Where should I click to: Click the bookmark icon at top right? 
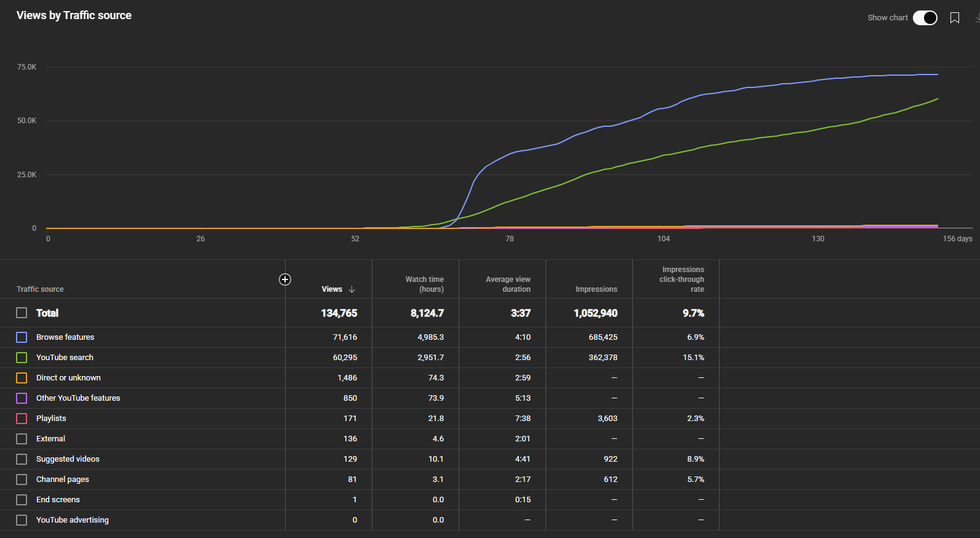click(x=954, y=18)
